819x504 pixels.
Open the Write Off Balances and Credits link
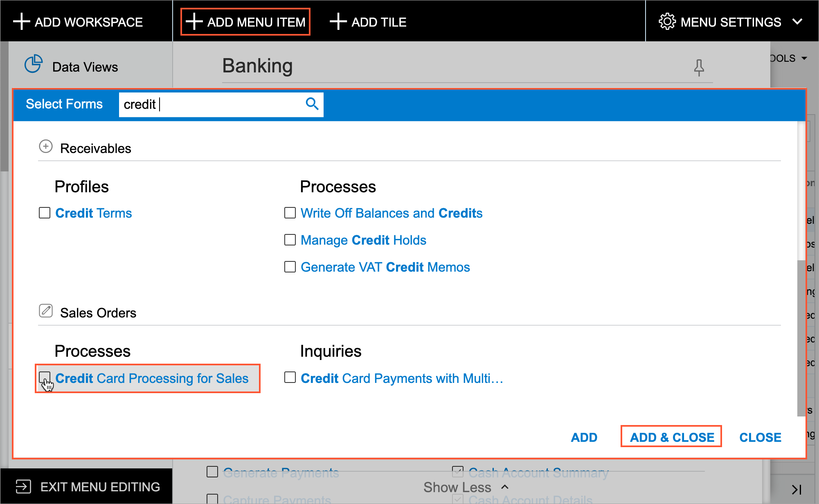[391, 213]
